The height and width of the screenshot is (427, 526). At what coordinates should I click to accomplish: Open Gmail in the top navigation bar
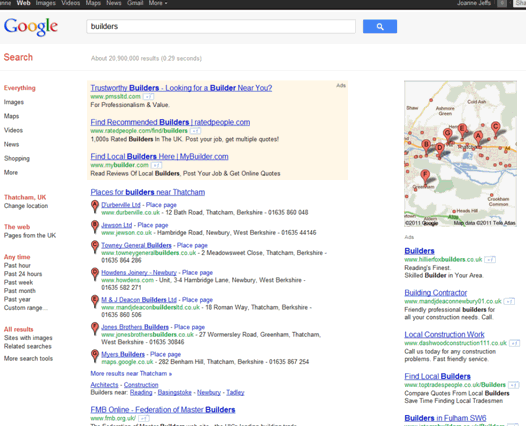pyautogui.click(x=135, y=3)
